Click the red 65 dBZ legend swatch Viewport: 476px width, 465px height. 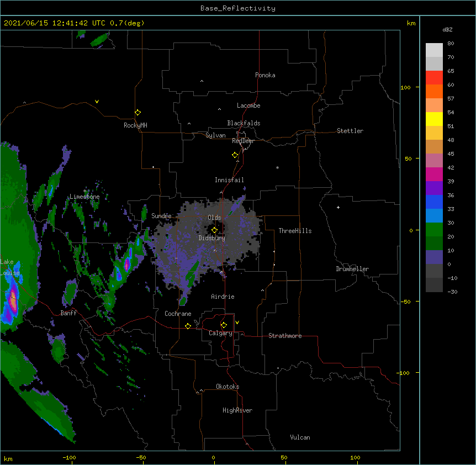434,77
